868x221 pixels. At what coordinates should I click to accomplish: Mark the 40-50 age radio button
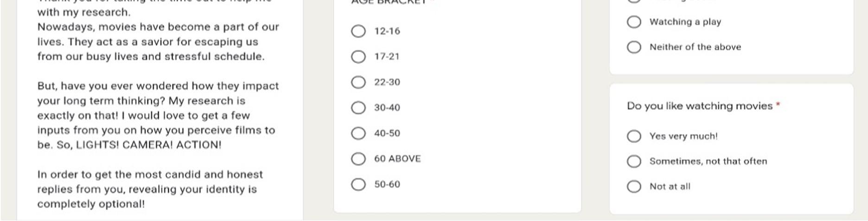click(x=358, y=133)
